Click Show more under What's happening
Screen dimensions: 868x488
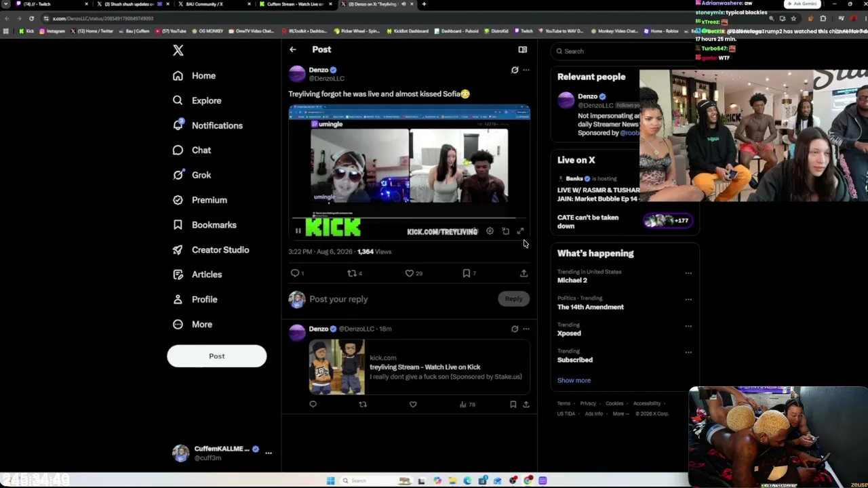[574, 380]
